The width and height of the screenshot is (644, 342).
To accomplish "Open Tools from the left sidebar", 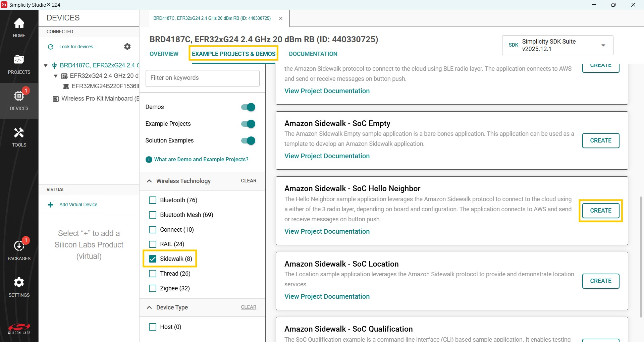I will 19,137.
